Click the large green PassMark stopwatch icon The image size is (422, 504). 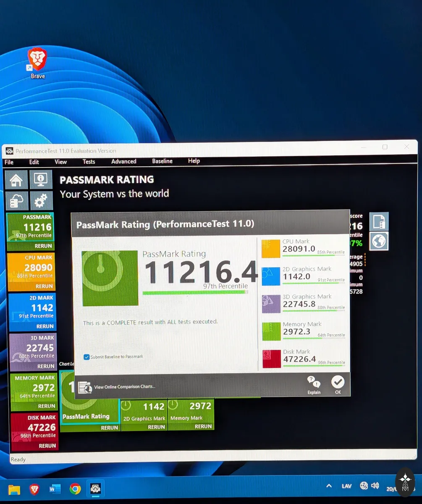point(110,278)
